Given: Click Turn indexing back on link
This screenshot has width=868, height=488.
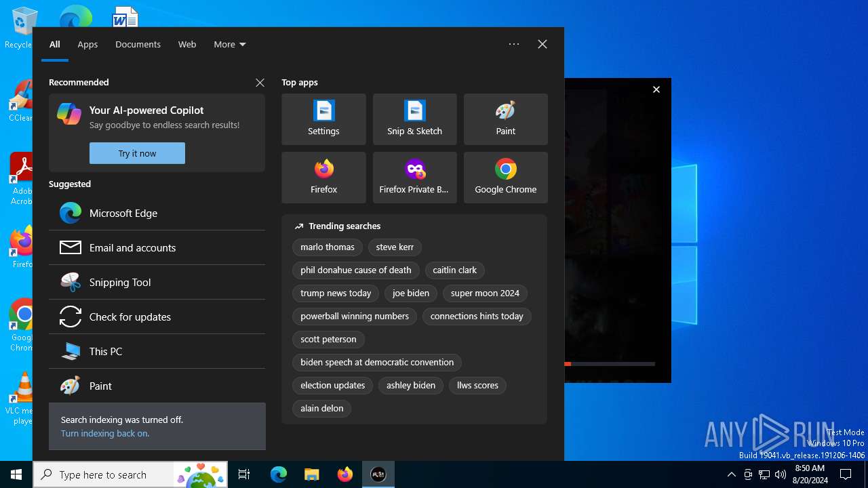Looking at the screenshot, I should point(105,433).
